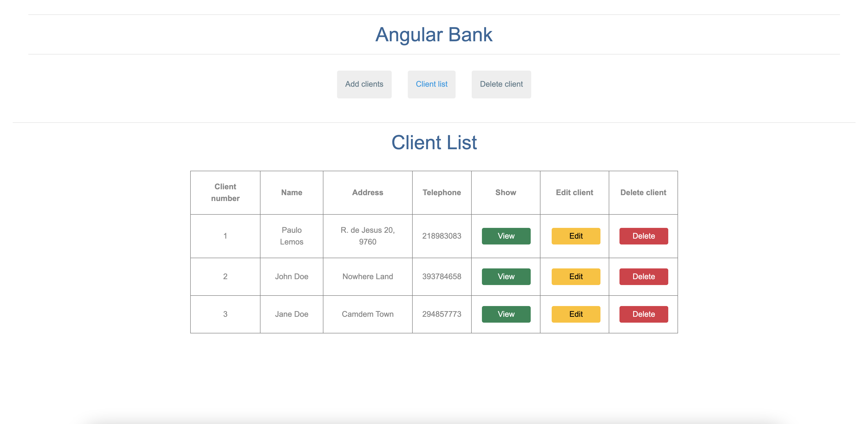
Task: Select the telephone number of Jane Doe
Action: coord(442,314)
